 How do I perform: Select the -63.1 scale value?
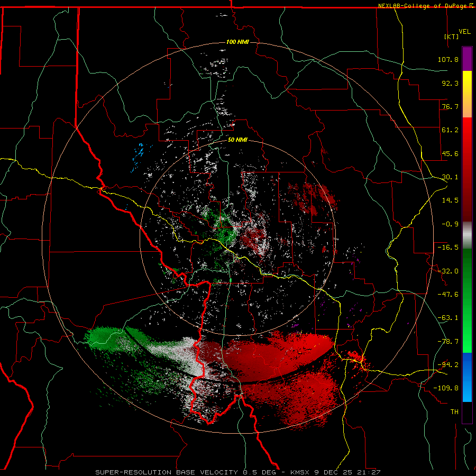click(x=448, y=318)
